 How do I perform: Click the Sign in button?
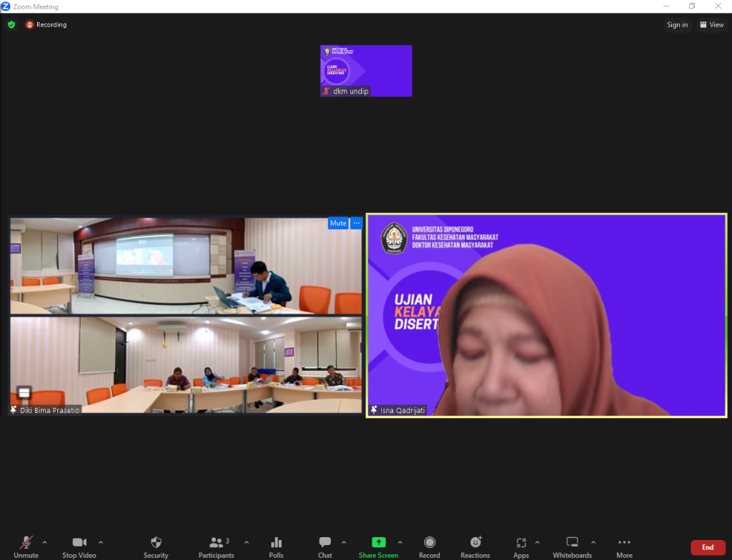[677, 25]
